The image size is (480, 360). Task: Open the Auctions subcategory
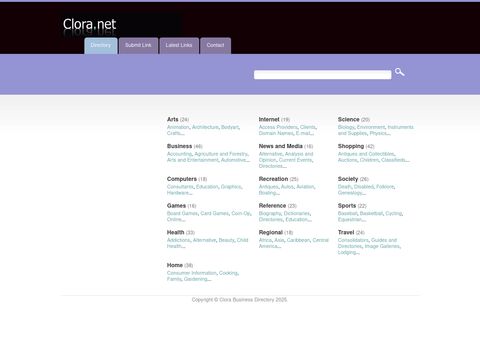click(347, 160)
